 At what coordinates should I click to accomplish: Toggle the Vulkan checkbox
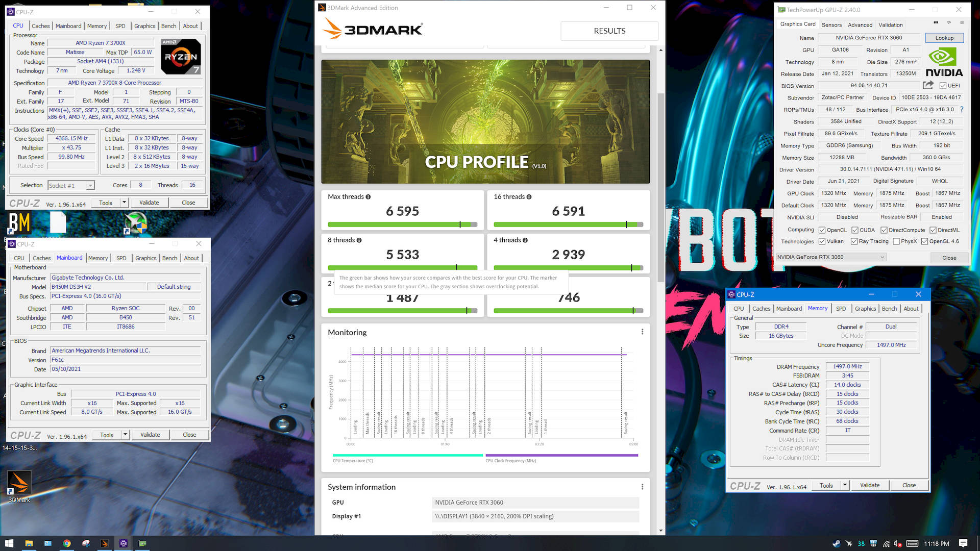pyautogui.click(x=822, y=241)
